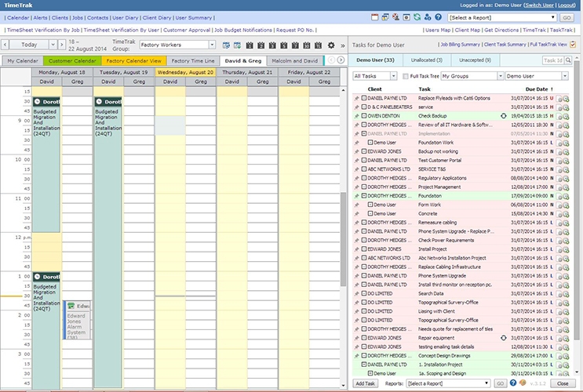583x392 pixels.
Task: Enable the Full Task Tree checkbox
Action: 405,76
